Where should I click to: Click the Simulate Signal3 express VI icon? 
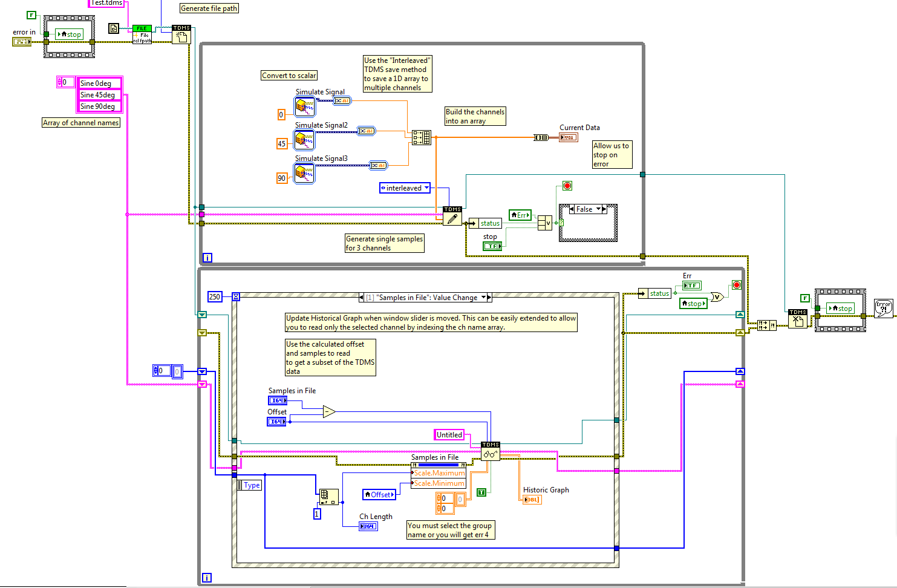point(305,174)
